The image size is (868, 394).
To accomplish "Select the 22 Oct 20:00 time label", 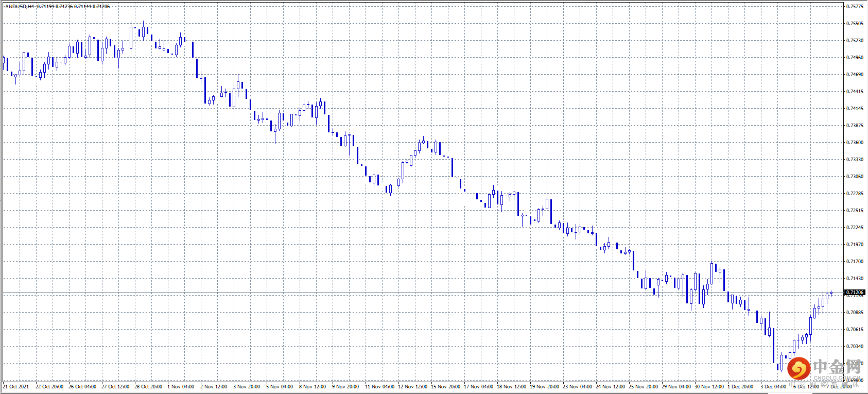I will 49,387.
